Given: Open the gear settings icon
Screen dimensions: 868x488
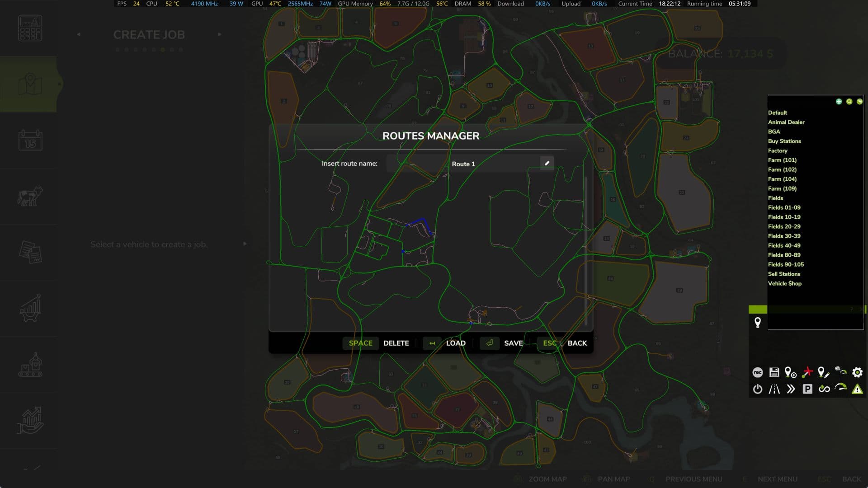Looking at the screenshot, I should (857, 372).
